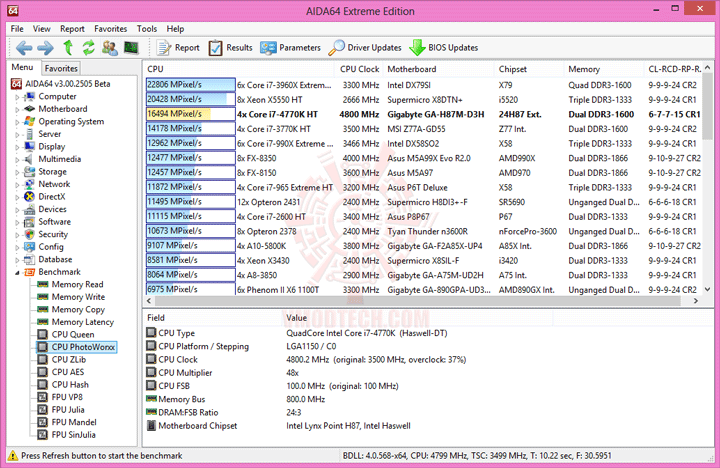
Task: Select the Database icon in tree
Action: coord(29,259)
